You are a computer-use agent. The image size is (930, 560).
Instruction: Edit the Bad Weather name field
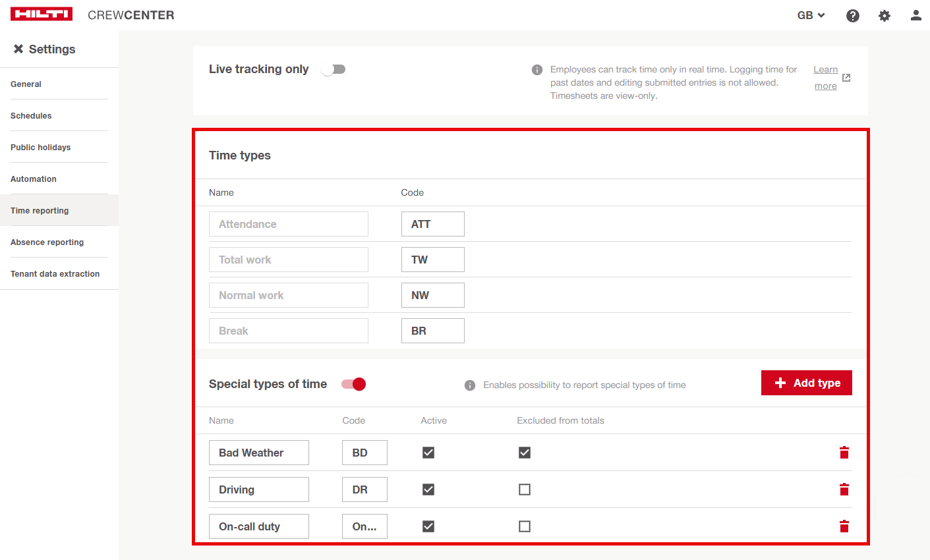259,453
